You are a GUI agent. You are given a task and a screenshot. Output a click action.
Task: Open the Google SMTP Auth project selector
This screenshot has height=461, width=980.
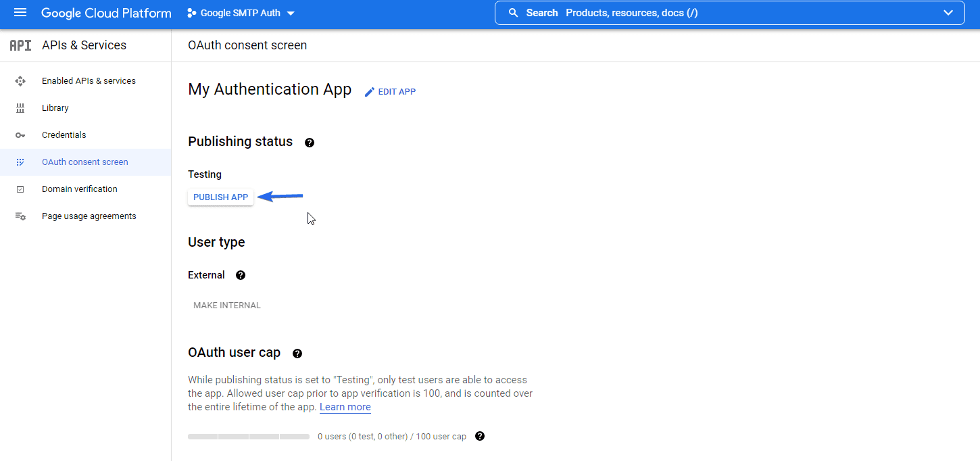(241, 13)
